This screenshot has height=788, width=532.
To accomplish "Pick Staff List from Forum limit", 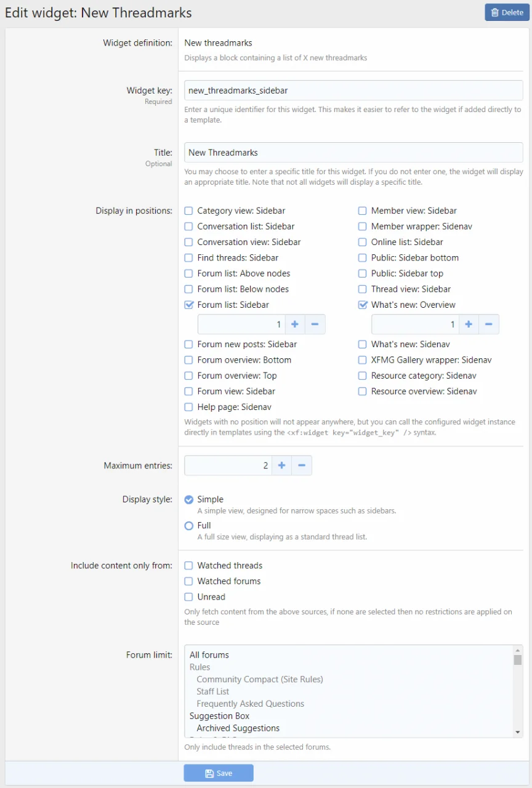I will pos(213,691).
